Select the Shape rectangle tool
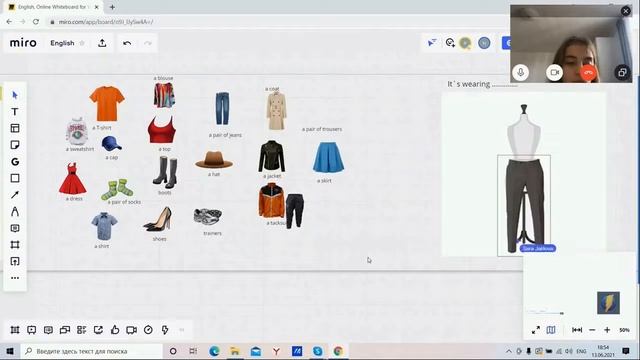The height and width of the screenshot is (360, 640). pyautogui.click(x=15, y=178)
